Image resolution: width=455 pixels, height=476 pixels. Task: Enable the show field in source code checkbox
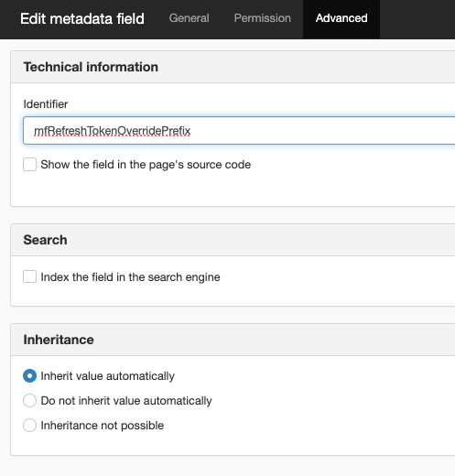[x=29, y=165]
